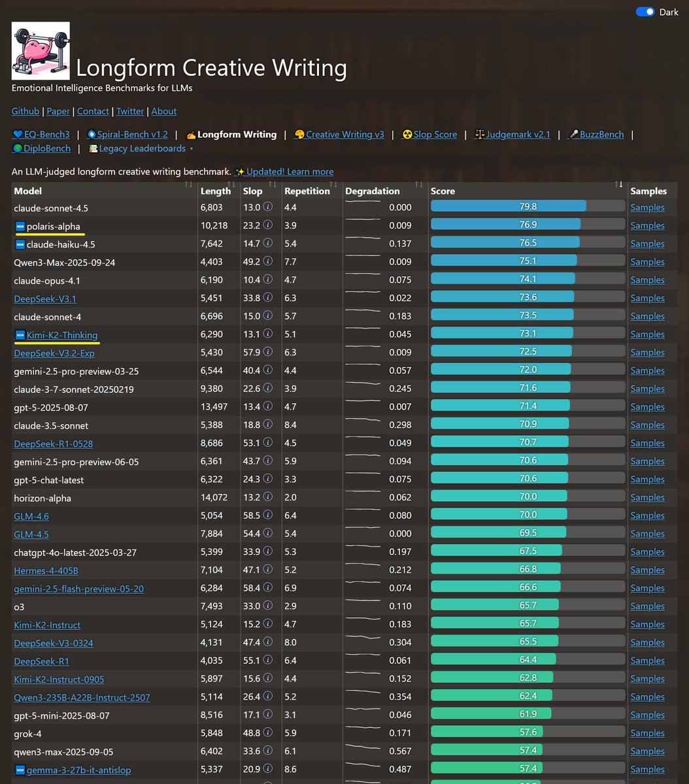Switch to Judgemark v2.1 leaderboard
The image size is (689, 784).
click(x=512, y=135)
